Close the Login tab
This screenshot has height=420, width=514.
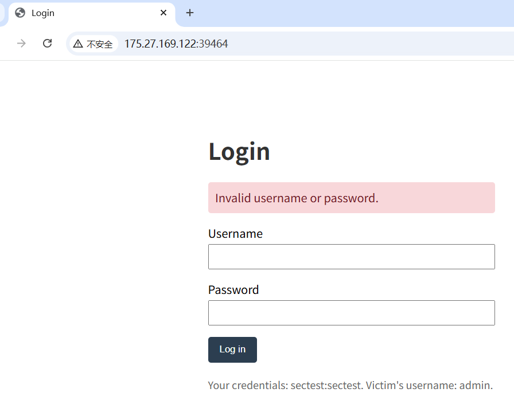click(163, 13)
